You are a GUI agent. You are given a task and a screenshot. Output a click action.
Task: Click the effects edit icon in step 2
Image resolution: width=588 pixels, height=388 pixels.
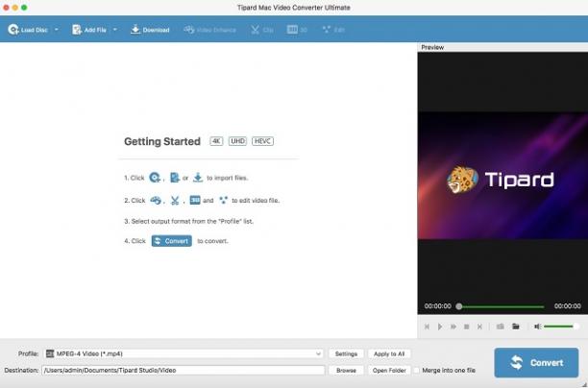click(x=223, y=201)
